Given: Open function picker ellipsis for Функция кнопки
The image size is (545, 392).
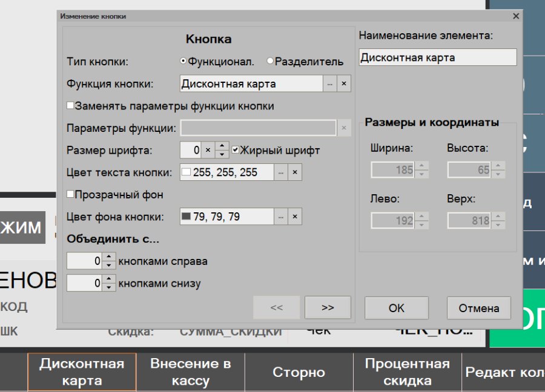Looking at the screenshot, I should (x=330, y=83).
